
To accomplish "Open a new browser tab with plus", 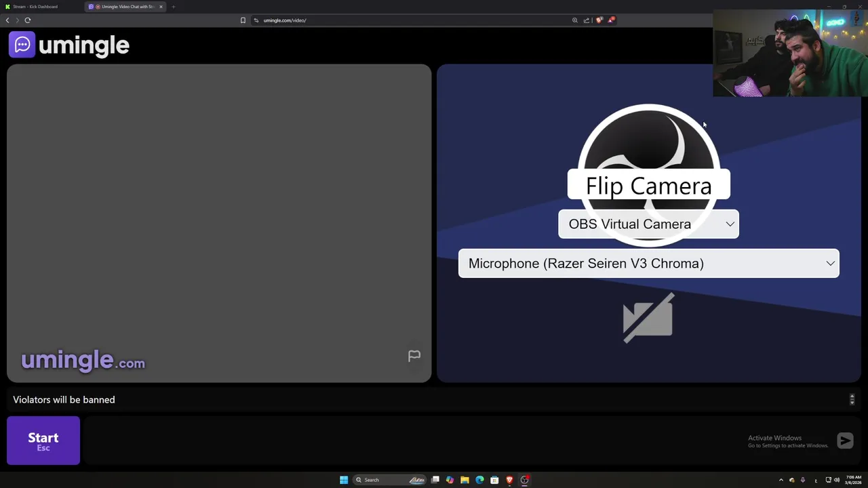I will tap(174, 7).
